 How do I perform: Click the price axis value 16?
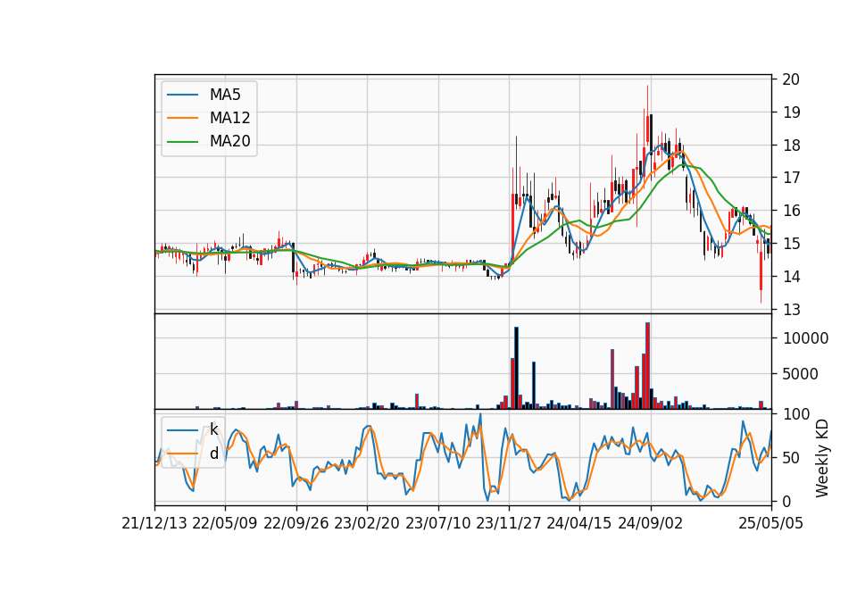point(791,211)
